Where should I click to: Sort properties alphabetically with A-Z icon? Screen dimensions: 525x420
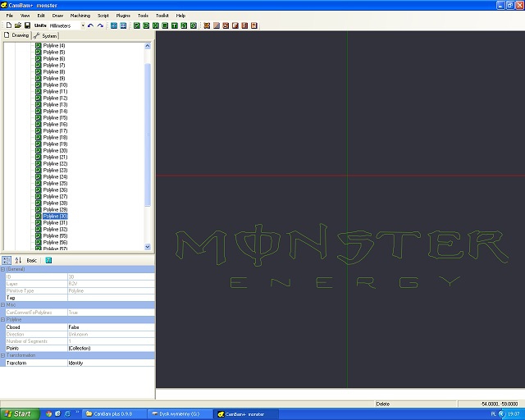click(18, 260)
